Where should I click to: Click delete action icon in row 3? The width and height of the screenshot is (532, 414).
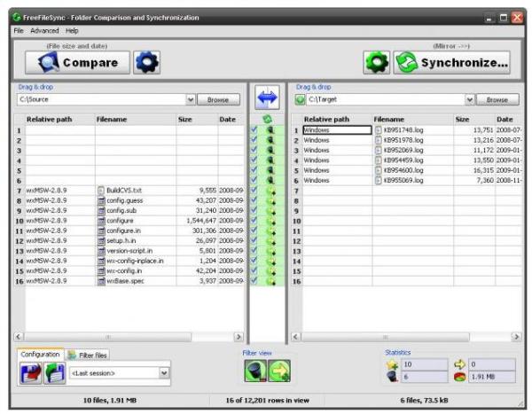point(270,150)
